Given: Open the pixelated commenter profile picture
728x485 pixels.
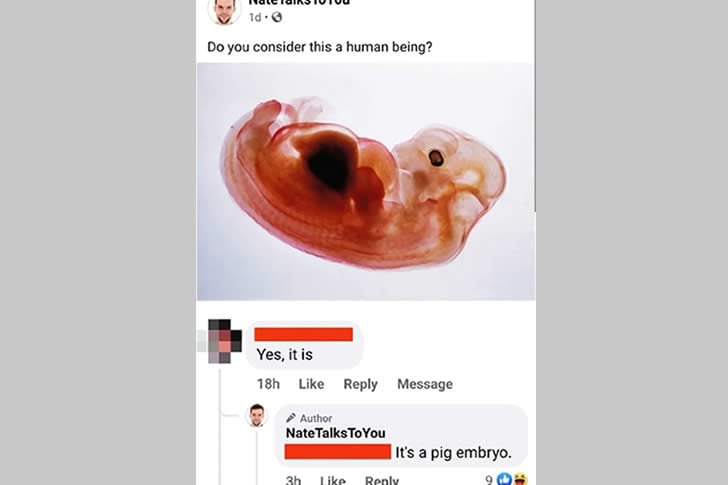Looking at the screenshot, I should (225, 341).
